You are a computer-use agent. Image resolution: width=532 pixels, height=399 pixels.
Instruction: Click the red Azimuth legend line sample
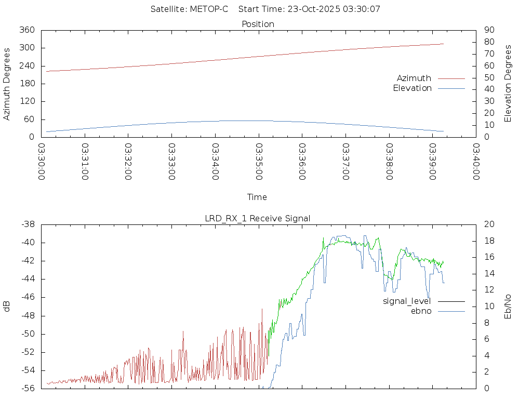click(451, 78)
